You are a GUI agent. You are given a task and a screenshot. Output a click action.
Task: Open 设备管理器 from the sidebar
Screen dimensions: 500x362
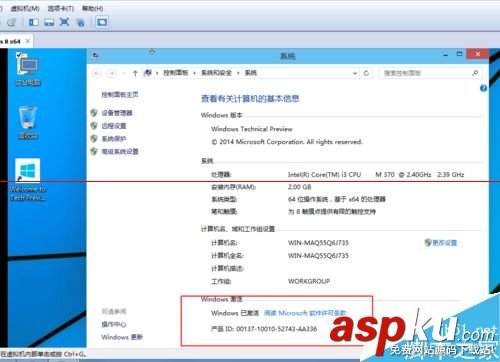117,113
